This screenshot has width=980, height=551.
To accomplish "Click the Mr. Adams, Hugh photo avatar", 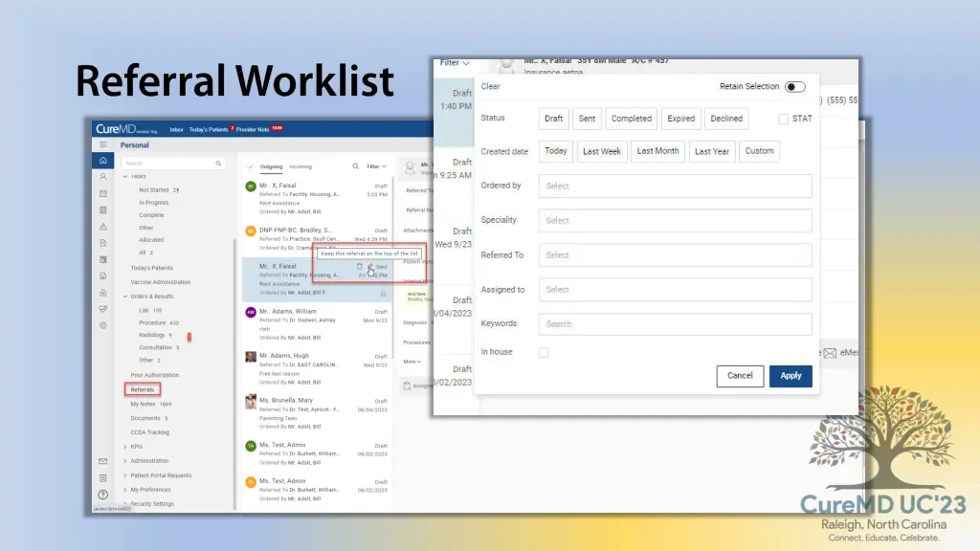I will [x=251, y=357].
